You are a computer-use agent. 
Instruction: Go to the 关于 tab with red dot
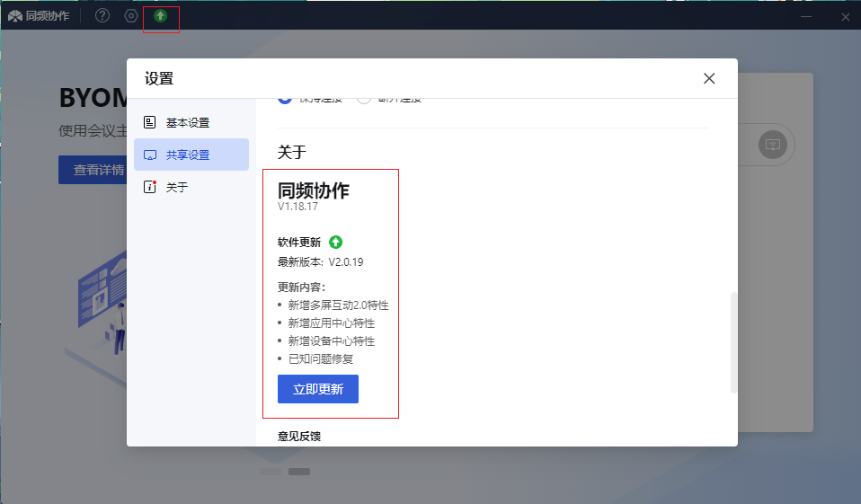(x=176, y=187)
